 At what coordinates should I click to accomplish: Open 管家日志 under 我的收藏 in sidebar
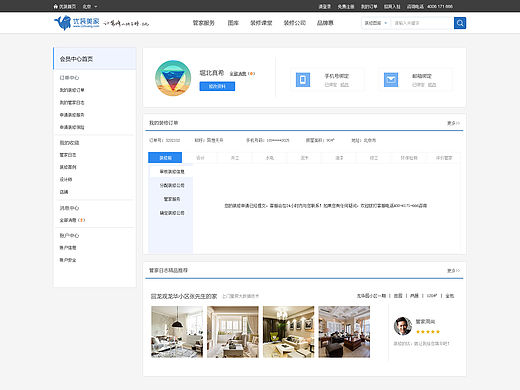[x=68, y=155]
